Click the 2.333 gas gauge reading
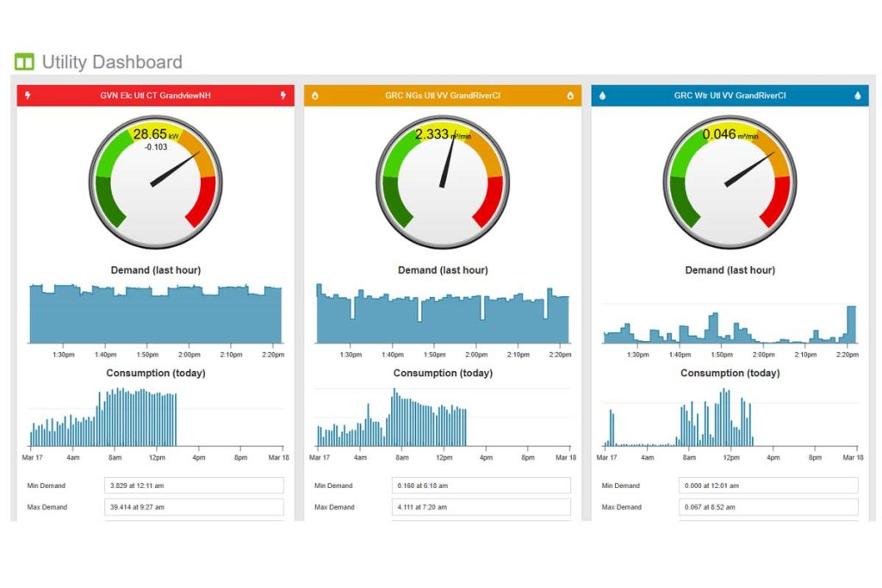The height and width of the screenshot is (588, 882). tap(443, 134)
